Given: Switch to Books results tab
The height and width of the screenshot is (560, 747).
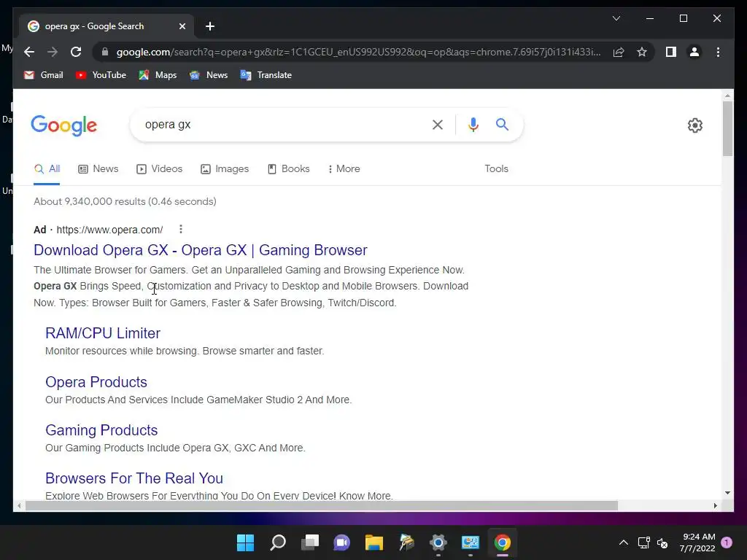Looking at the screenshot, I should click(288, 169).
